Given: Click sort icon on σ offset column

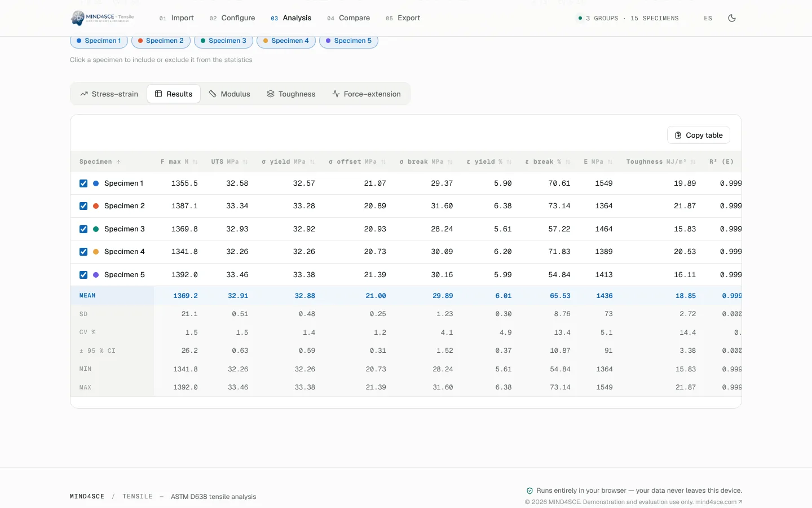Looking at the screenshot, I should 383,162.
